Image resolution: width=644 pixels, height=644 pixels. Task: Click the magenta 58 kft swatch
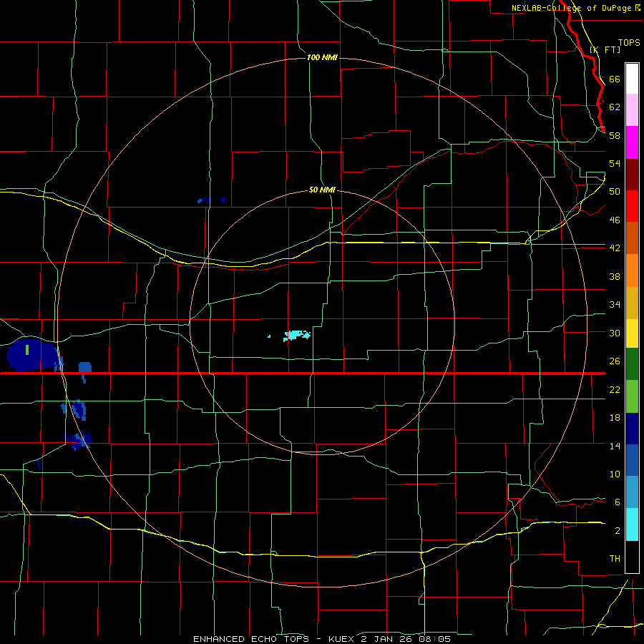point(632,142)
